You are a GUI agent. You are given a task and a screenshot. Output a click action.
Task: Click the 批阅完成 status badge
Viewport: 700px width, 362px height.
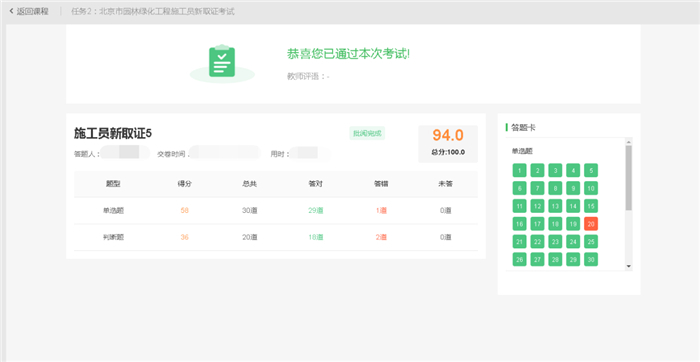click(x=367, y=133)
